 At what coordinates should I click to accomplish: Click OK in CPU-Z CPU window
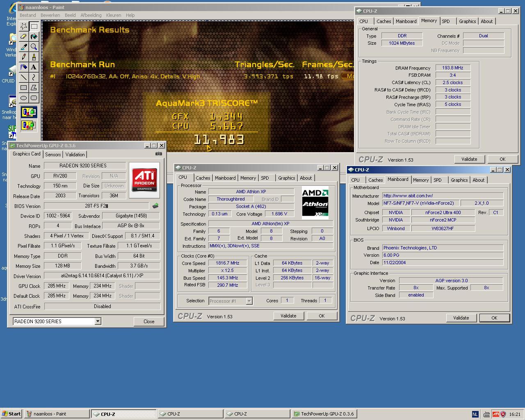322,316
